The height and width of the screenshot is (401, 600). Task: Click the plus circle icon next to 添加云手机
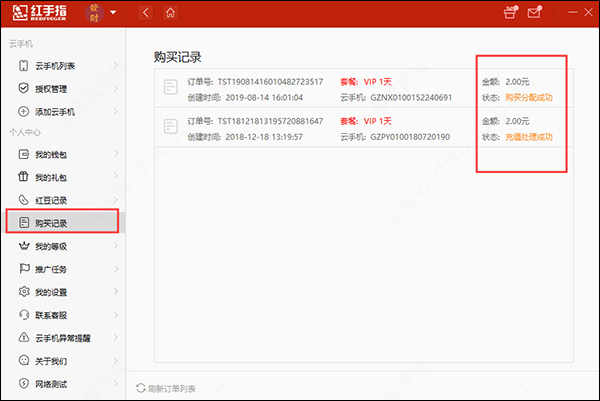(23, 111)
